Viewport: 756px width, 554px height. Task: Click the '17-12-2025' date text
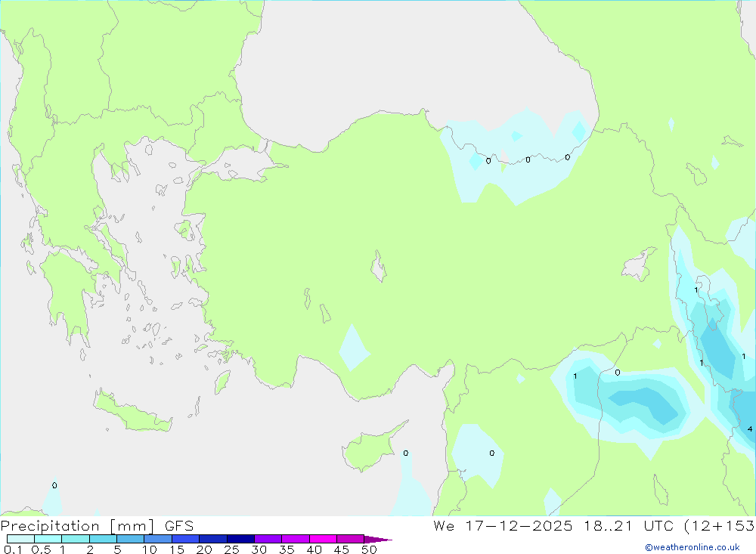pos(519,525)
